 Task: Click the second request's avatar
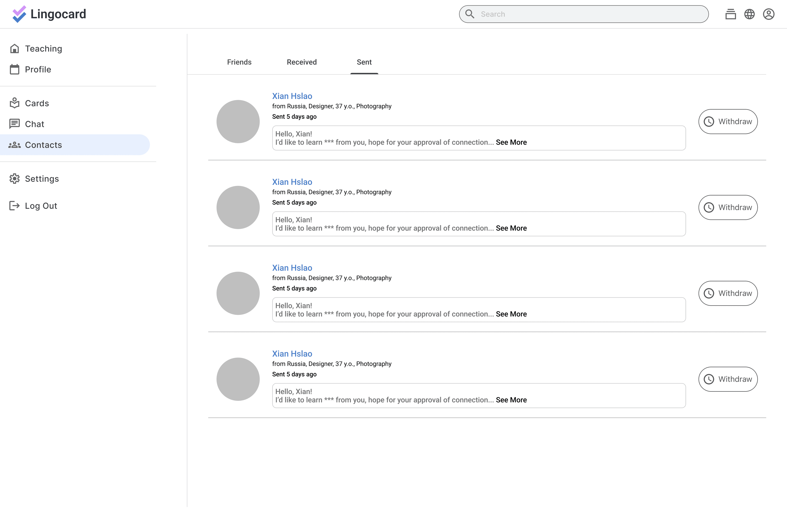(x=238, y=207)
